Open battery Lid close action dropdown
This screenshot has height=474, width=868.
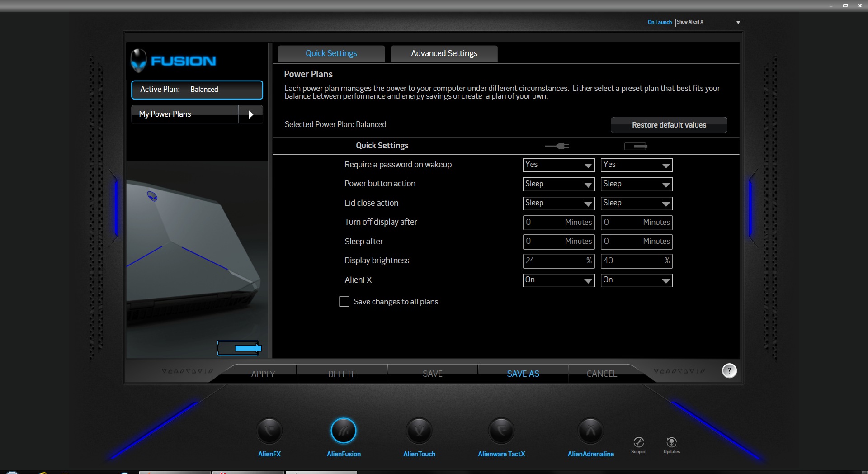coord(636,204)
